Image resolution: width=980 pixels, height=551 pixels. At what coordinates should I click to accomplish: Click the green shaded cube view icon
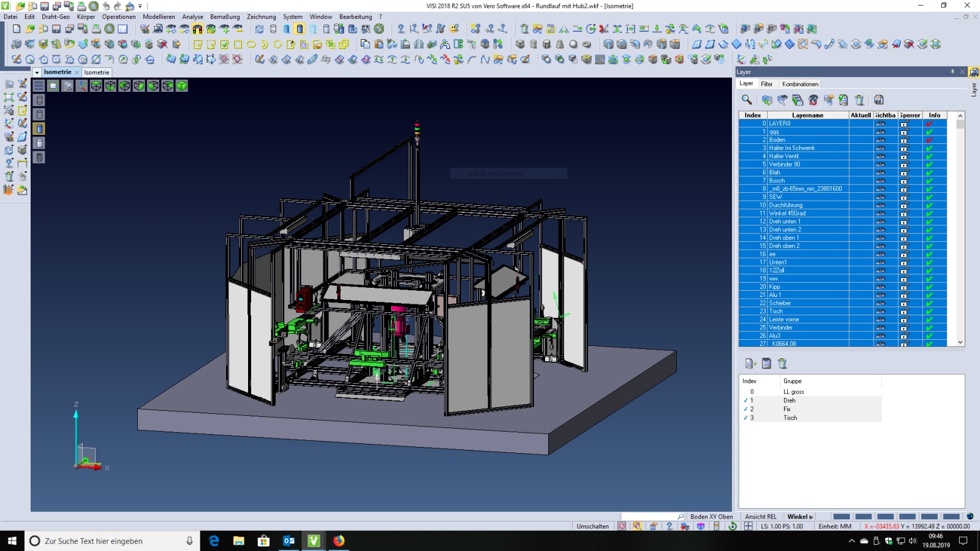point(182,86)
